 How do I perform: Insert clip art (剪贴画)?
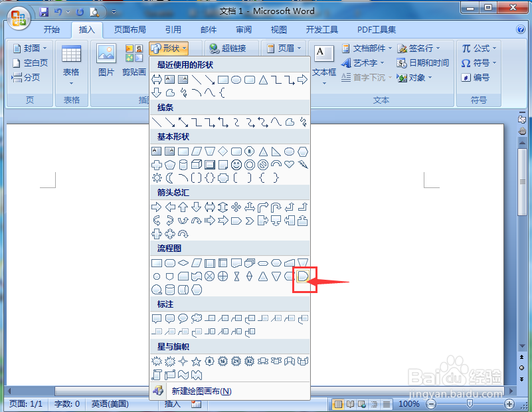(x=134, y=60)
